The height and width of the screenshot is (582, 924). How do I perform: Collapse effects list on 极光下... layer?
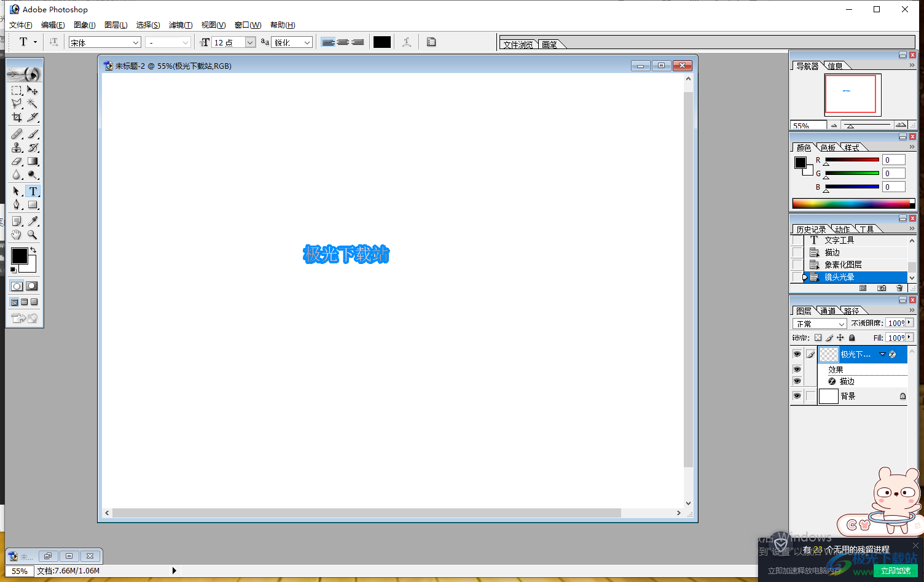(882, 354)
